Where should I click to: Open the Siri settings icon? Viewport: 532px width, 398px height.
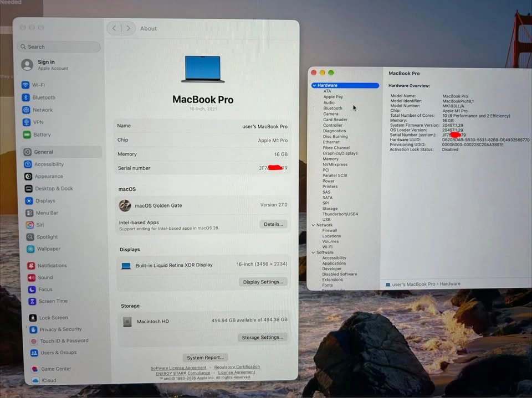coord(30,225)
